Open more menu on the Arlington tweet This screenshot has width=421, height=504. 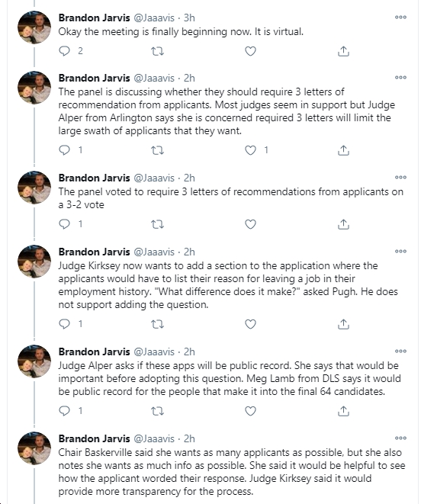[x=400, y=78]
